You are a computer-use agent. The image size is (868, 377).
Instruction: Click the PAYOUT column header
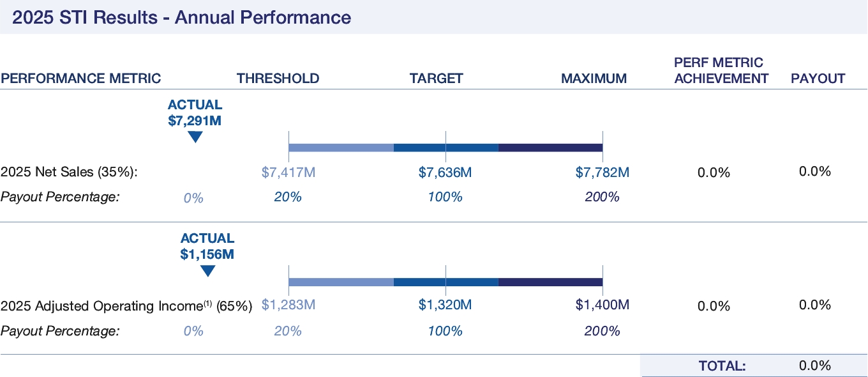click(x=818, y=79)
